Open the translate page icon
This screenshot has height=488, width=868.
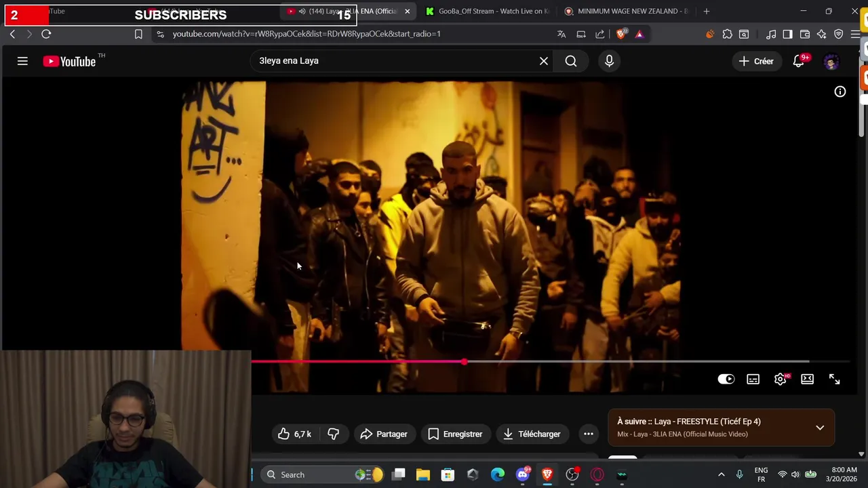(561, 34)
